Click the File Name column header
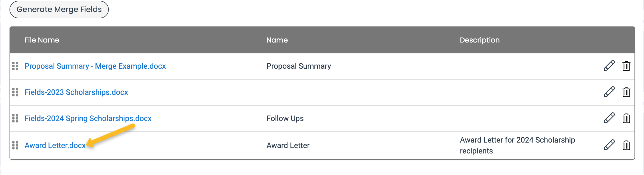This screenshot has width=644, height=175. coord(42,40)
